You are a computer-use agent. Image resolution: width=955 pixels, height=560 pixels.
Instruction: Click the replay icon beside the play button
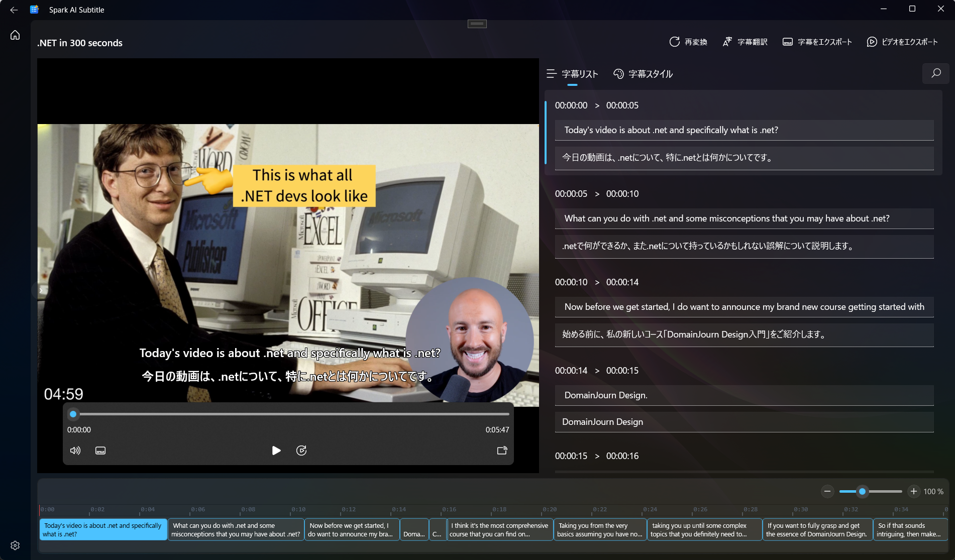tap(301, 451)
